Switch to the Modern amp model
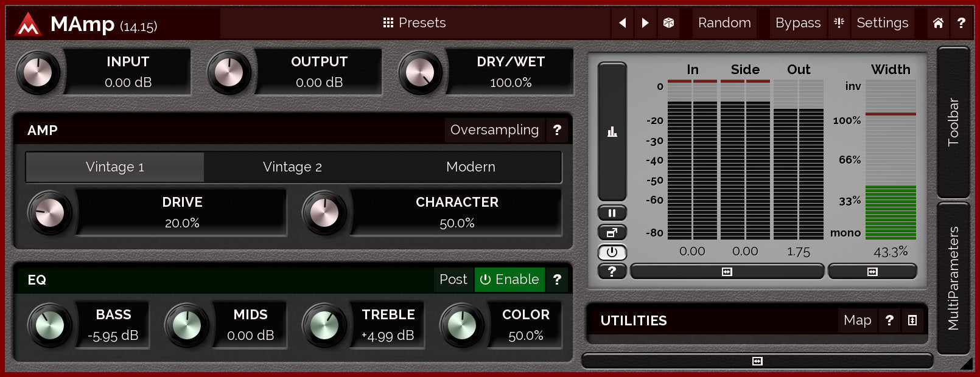980x377 pixels. (471, 167)
